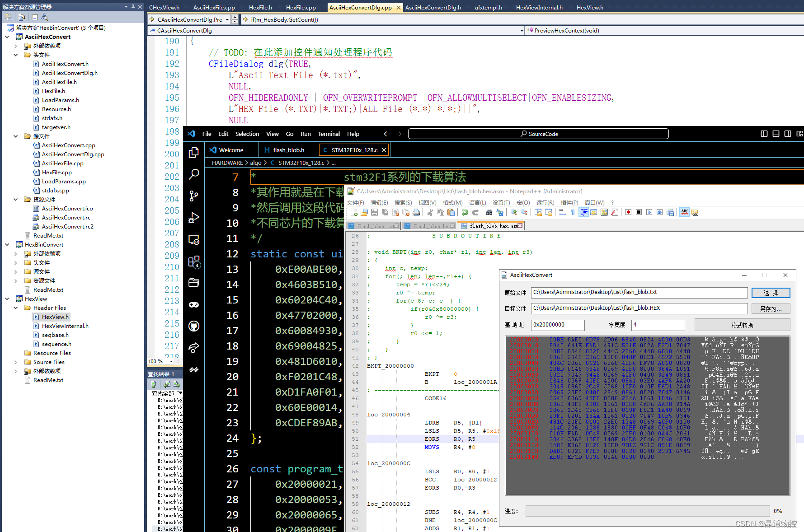This screenshot has height=532, width=804.
Task: Click Solution Explorer show all files icon
Action: [x=21, y=17]
